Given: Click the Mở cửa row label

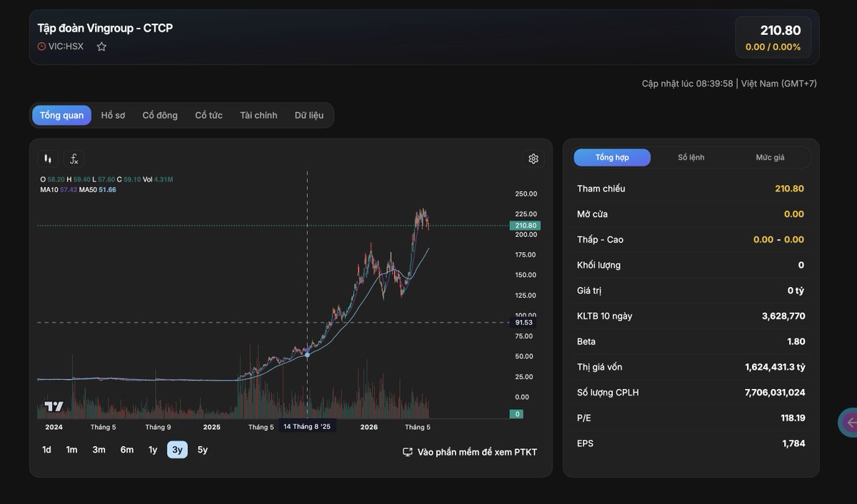Looking at the screenshot, I should (592, 214).
